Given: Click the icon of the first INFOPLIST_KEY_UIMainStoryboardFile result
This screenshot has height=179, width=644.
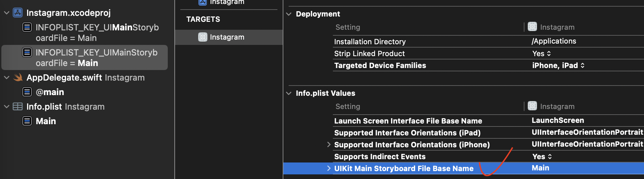Looking at the screenshot, I should [27, 27].
